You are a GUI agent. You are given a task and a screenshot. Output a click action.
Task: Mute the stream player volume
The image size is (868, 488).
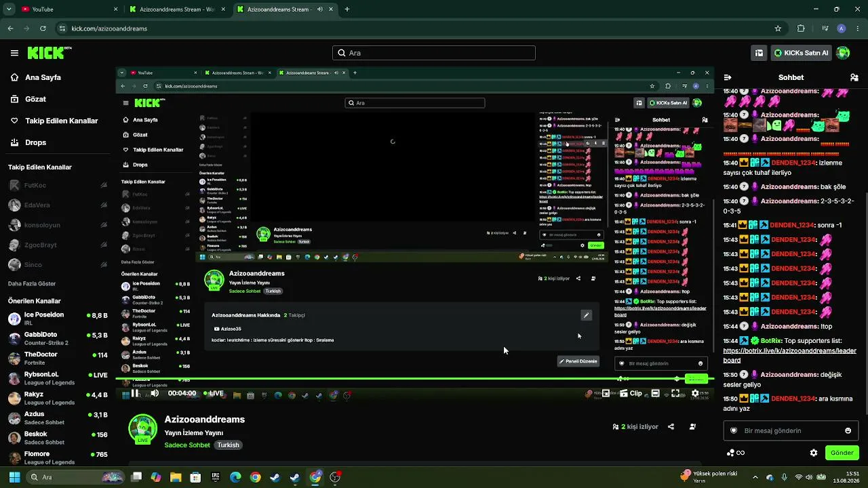coord(155,393)
